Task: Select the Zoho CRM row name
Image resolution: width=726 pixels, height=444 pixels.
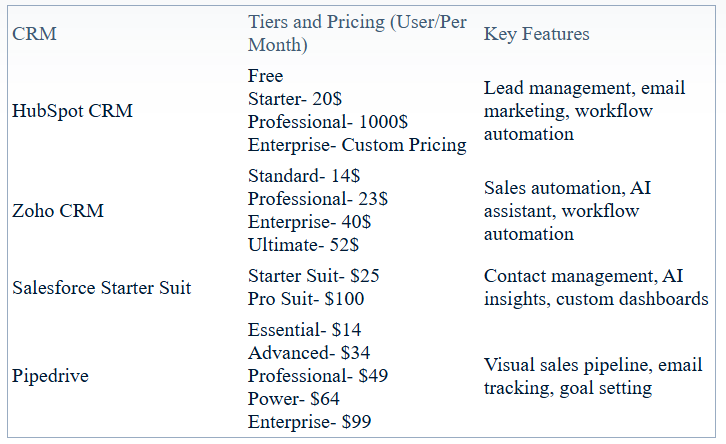Action: [x=58, y=211]
